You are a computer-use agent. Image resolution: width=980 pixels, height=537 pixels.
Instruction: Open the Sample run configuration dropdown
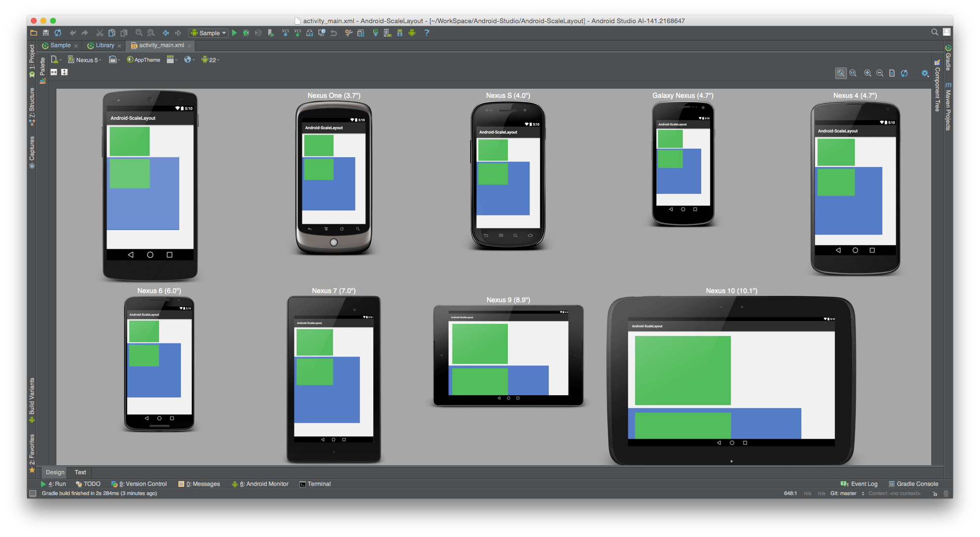pyautogui.click(x=208, y=33)
